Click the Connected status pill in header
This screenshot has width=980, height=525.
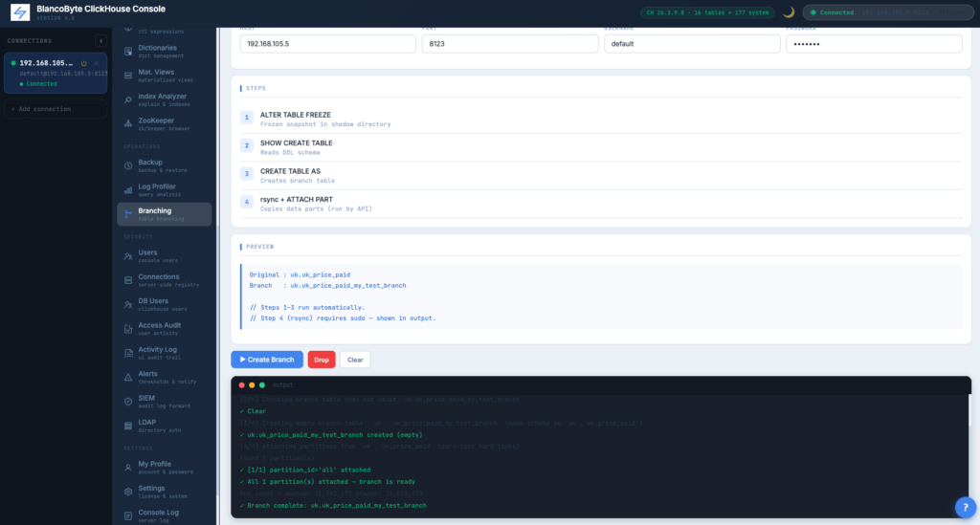coord(887,12)
